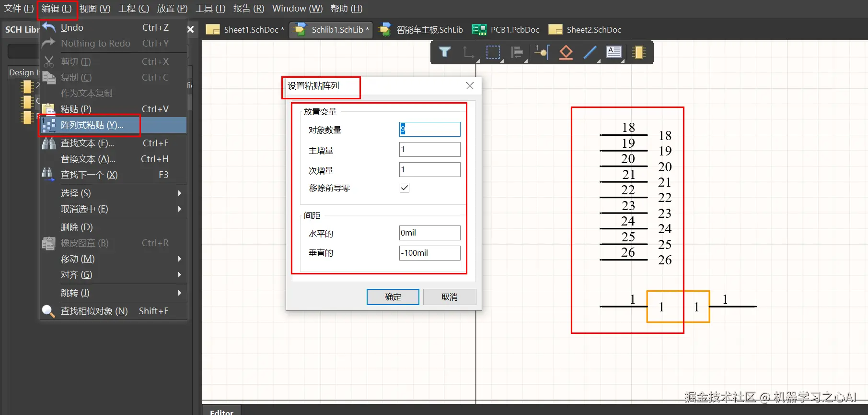Click the Undo arrow icon

pyautogui.click(x=49, y=27)
